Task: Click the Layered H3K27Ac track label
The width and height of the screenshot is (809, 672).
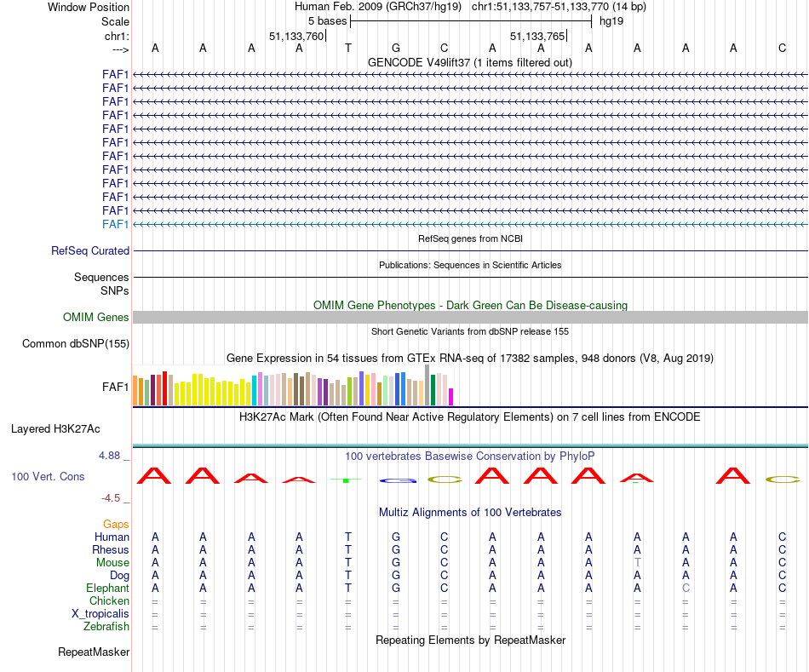Action: (55, 429)
